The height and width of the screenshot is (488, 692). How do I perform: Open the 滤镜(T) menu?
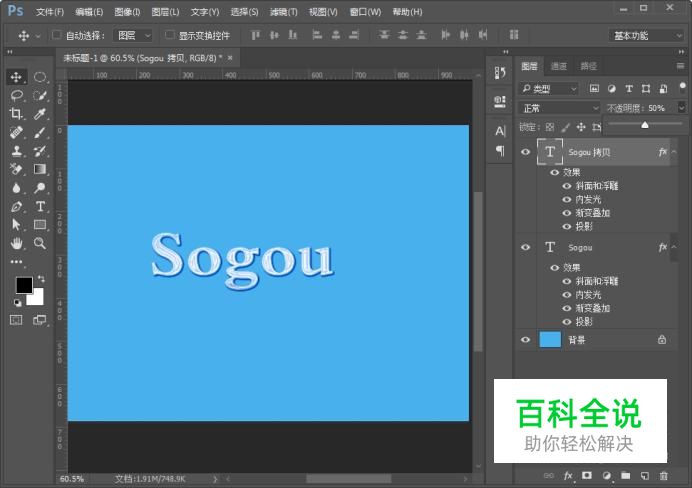[x=283, y=12]
